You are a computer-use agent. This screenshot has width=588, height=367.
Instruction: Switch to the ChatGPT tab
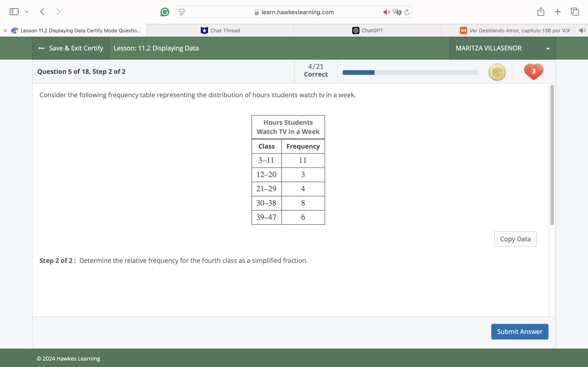click(x=368, y=30)
